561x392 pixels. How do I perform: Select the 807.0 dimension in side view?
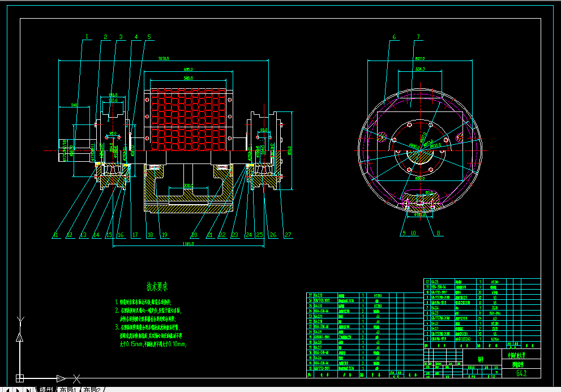[420, 58]
